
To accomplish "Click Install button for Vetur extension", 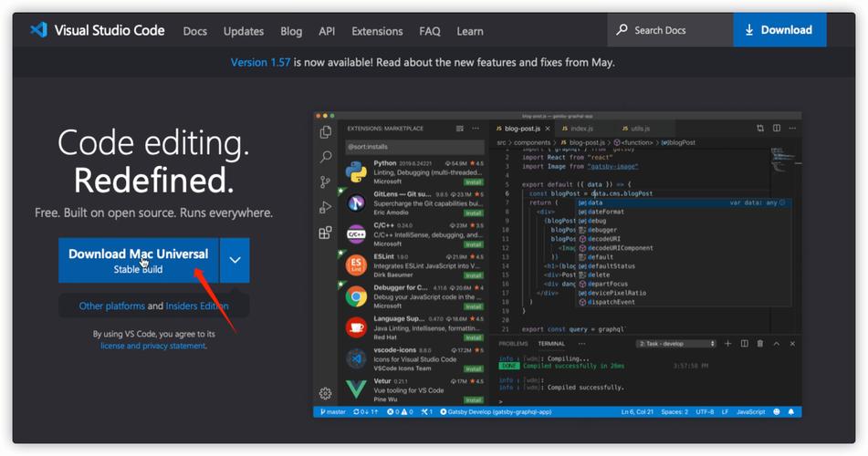I will coord(474,399).
